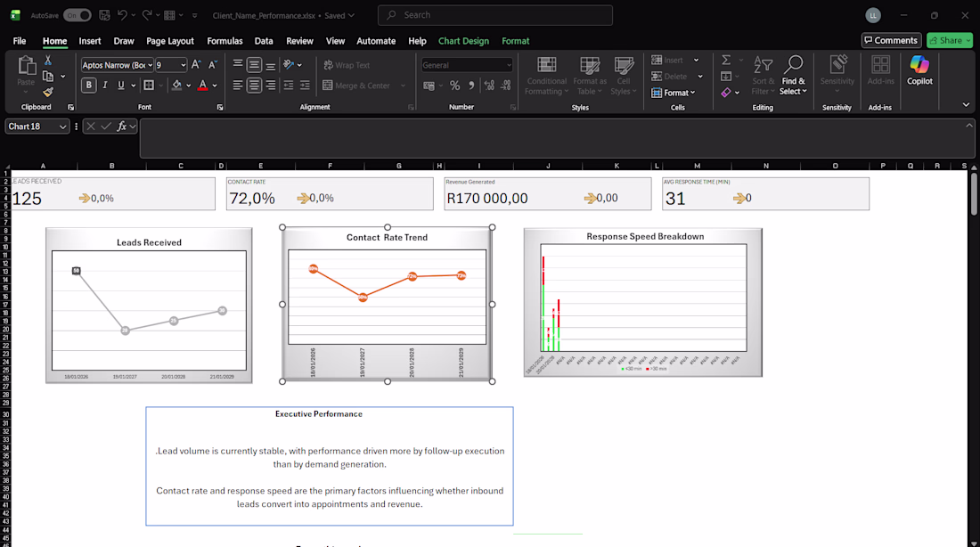980x547 pixels.
Task: Select the Format Painter brush
Action: (48, 92)
